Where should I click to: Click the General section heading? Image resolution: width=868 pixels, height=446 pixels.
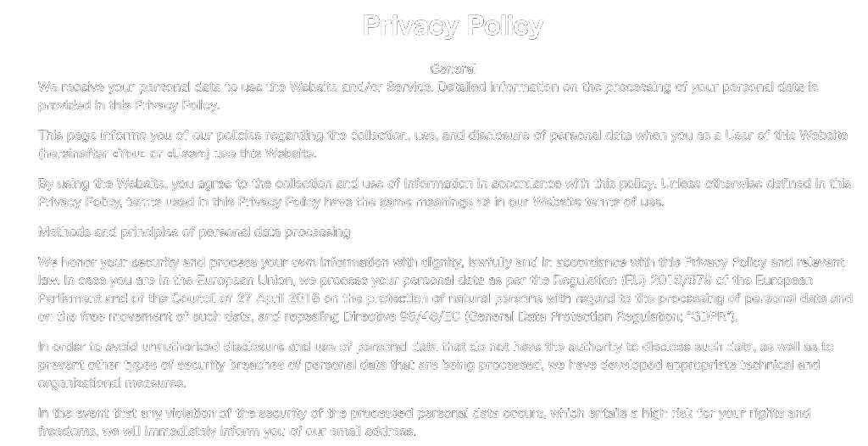point(453,69)
